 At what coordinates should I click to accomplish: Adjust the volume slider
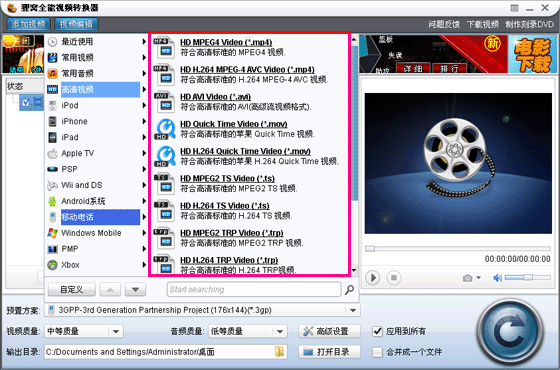click(x=528, y=277)
